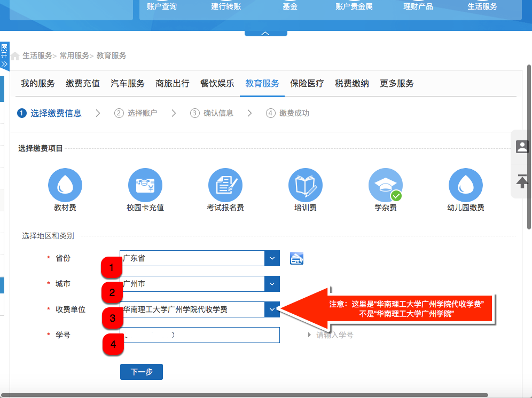Click the back-to-top arrow icon
The height and width of the screenshot is (398, 532).
coord(522,181)
